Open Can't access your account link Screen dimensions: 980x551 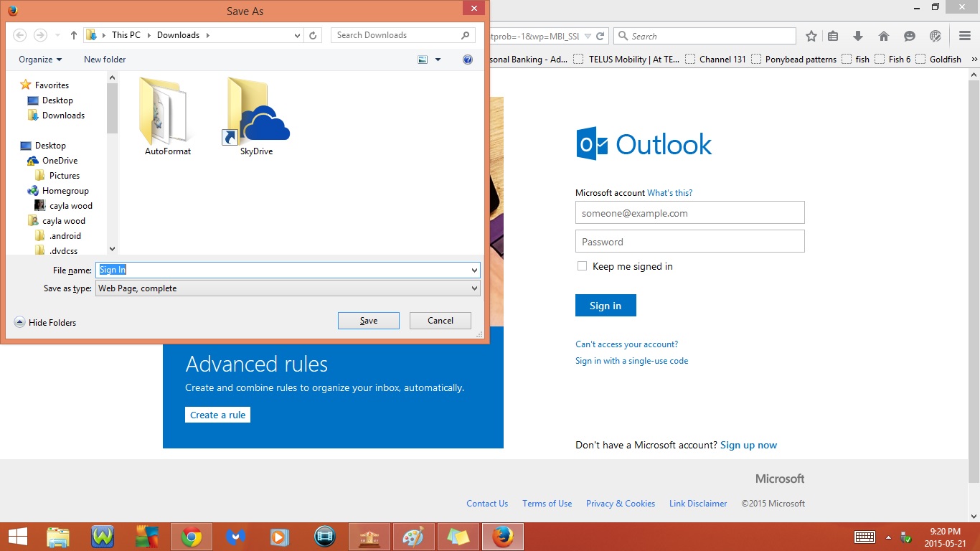coord(626,344)
